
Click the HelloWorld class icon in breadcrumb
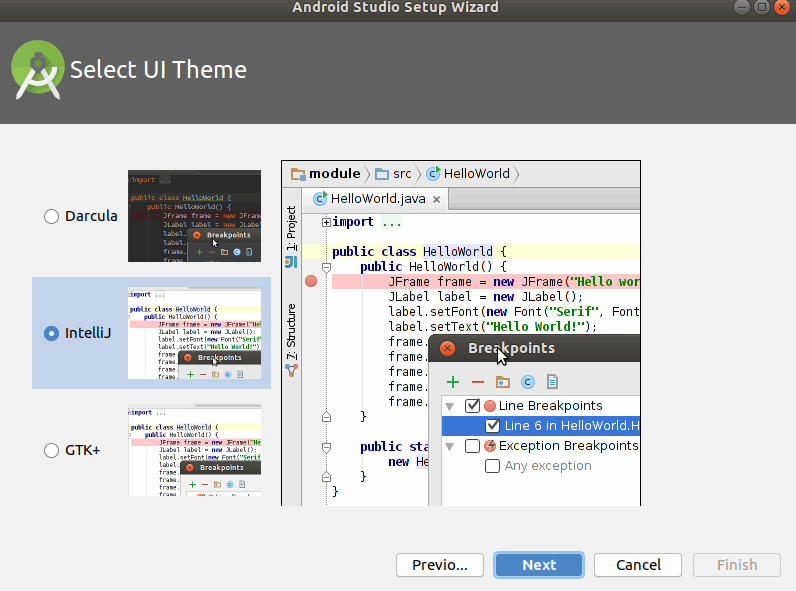click(x=433, y=174)
